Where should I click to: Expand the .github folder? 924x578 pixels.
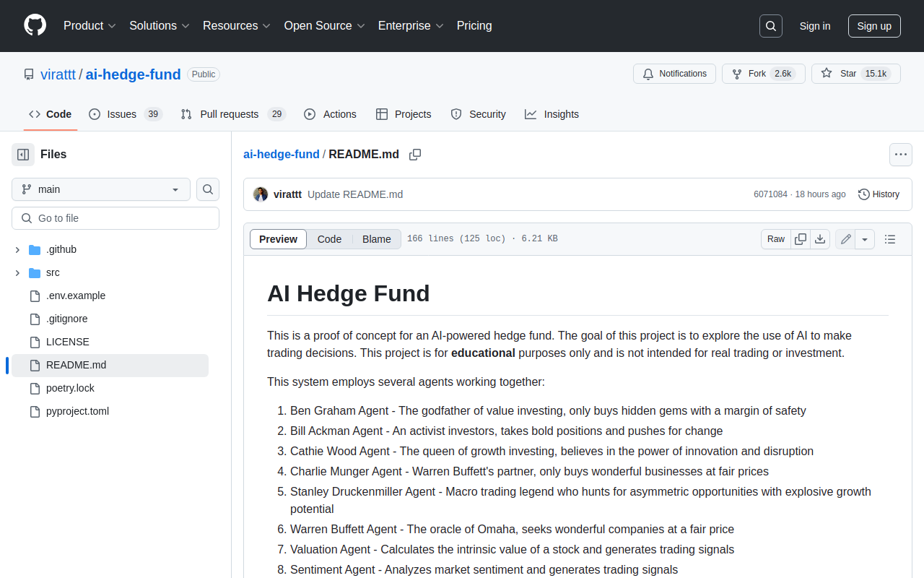[x=17, y=250]
